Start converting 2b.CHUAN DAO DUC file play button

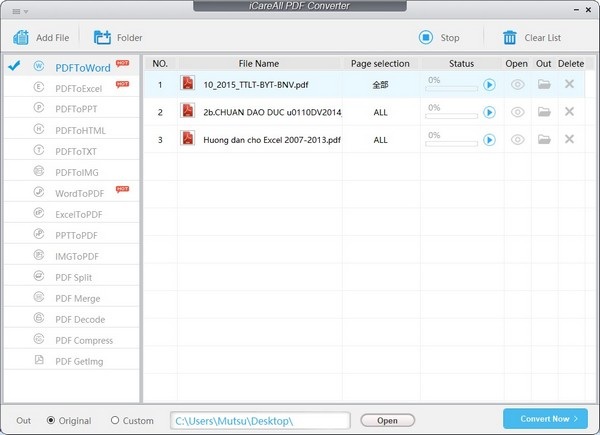(x=489, y=112)
